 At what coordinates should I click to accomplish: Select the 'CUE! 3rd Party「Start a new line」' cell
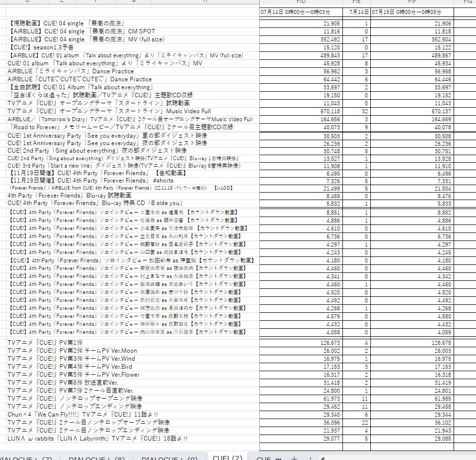[x=133, y=166]
